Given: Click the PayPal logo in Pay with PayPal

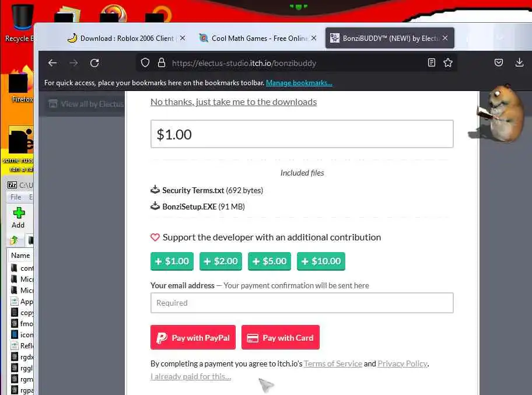Looking at the screenshot, I should (x=162, y=338).
